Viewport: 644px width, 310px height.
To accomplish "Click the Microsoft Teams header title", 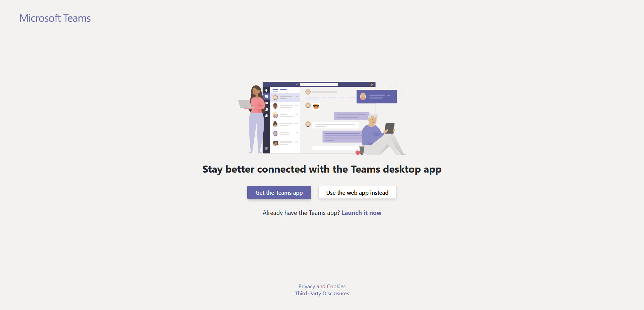I will (55, 18).
